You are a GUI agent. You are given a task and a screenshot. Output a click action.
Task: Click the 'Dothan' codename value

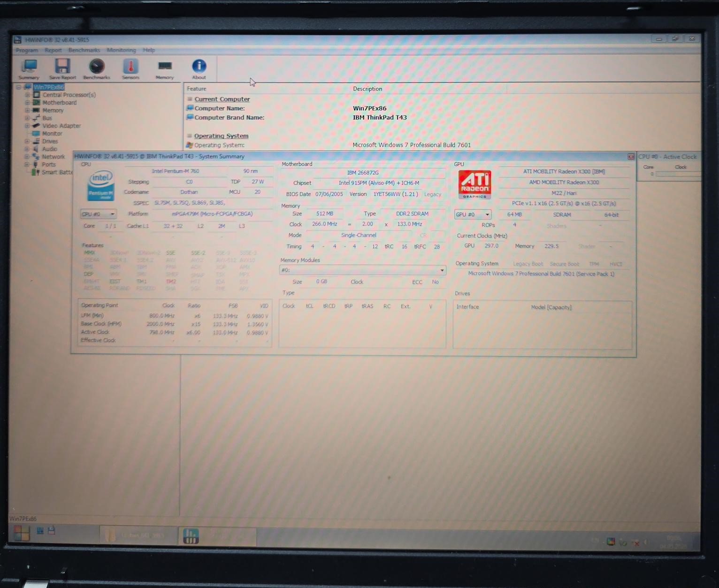tap(189, 192)
